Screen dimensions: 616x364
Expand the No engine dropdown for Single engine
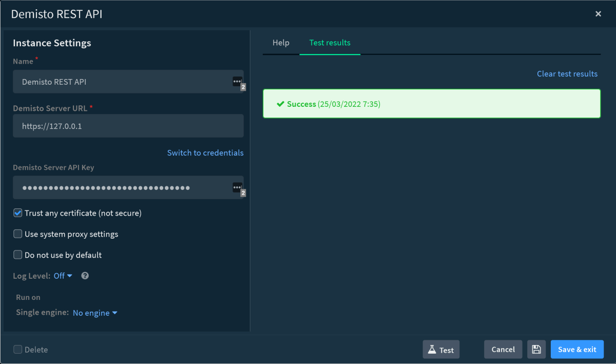click(95, 312)
